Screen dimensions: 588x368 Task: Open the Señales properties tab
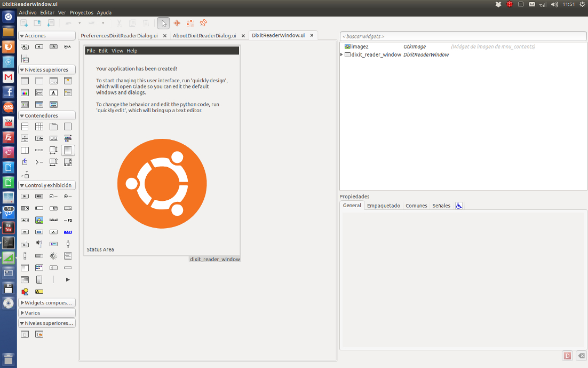pyautogui.click(x=441, y=206)
